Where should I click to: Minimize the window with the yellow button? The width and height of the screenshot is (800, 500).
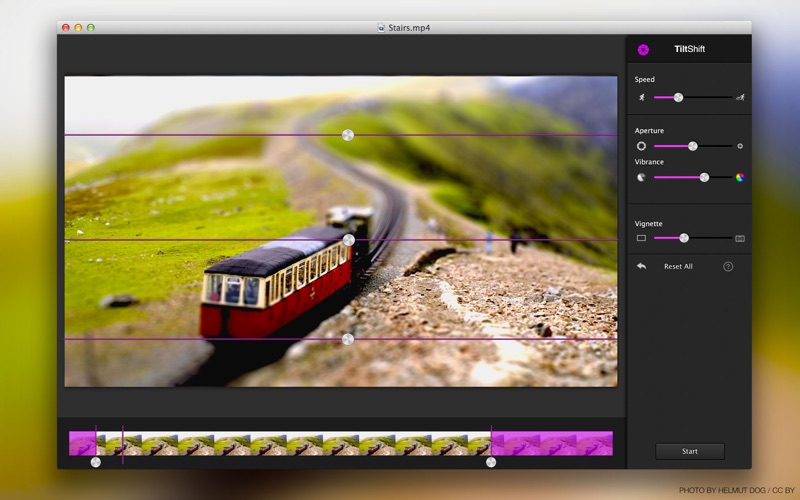[x=78, y=28]
